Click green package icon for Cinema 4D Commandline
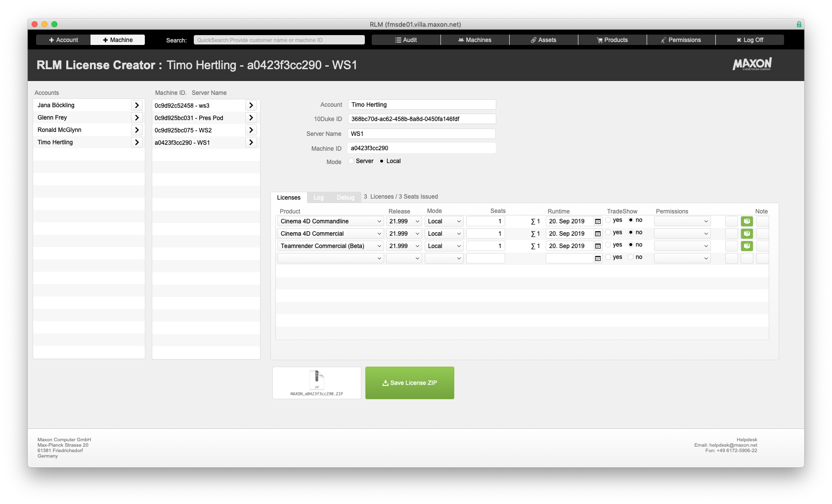This screenshot has width=832, height=504. pyautogui.click(x=747, y=221)
